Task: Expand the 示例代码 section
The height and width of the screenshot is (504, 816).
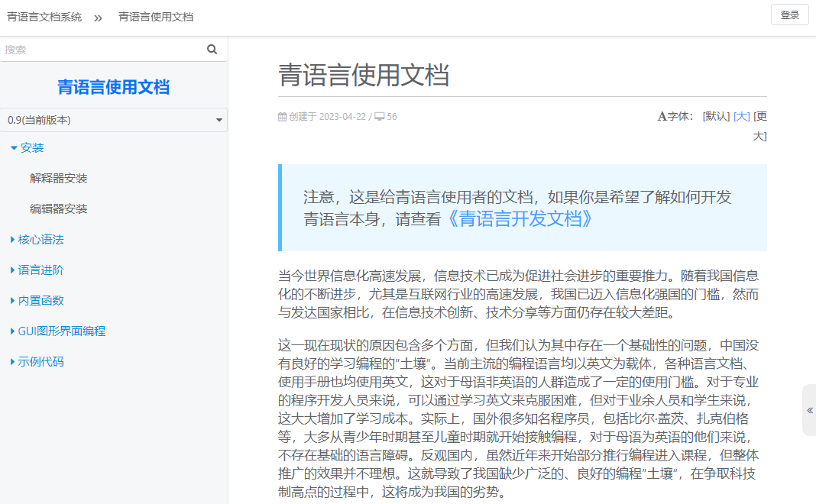Action: (37, 362)
